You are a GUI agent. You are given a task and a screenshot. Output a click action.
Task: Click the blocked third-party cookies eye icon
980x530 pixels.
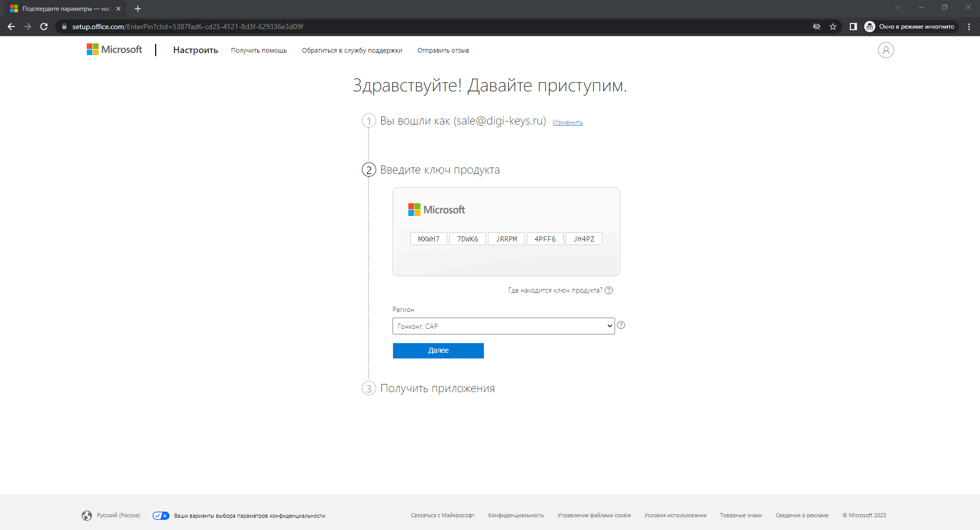(817, 27)
